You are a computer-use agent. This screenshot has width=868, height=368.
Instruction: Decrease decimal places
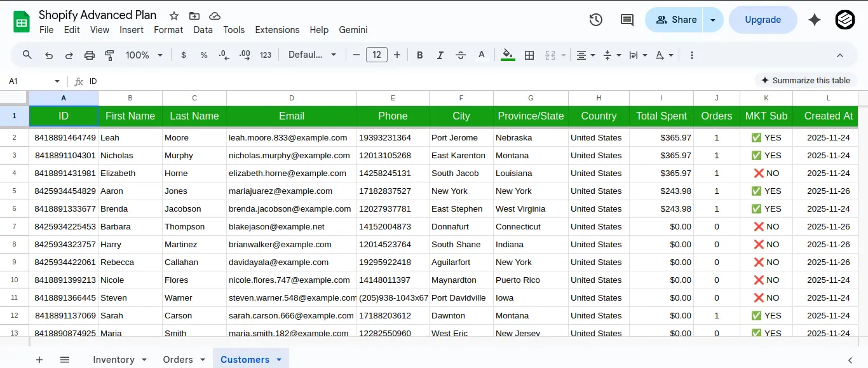click(224, 55)
